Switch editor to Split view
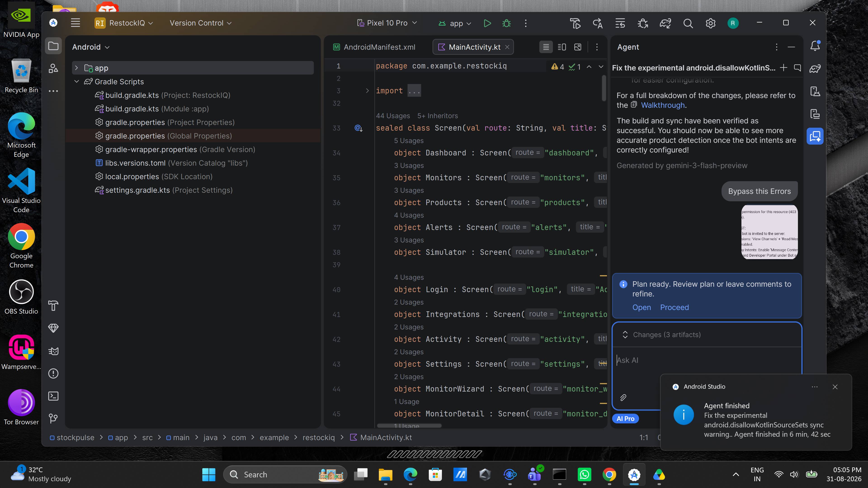This screenshot has height=488, width=868. click(x=562, y=47)
